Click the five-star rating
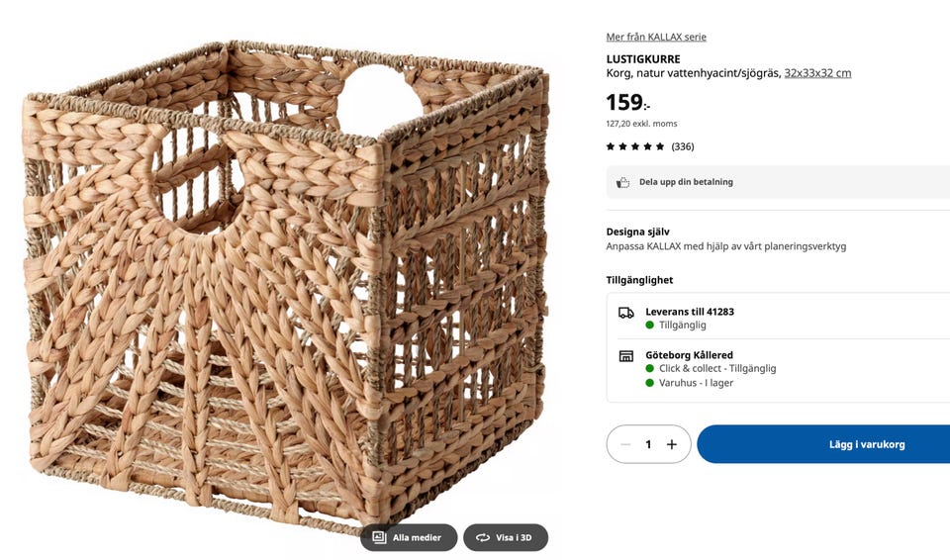Viewport: 950px width, 560px height. tap(635, 146)
